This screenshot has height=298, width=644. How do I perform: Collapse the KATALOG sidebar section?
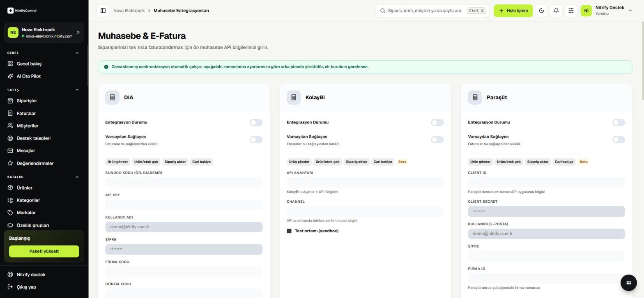pyautogui.click(x=77, y=177)
